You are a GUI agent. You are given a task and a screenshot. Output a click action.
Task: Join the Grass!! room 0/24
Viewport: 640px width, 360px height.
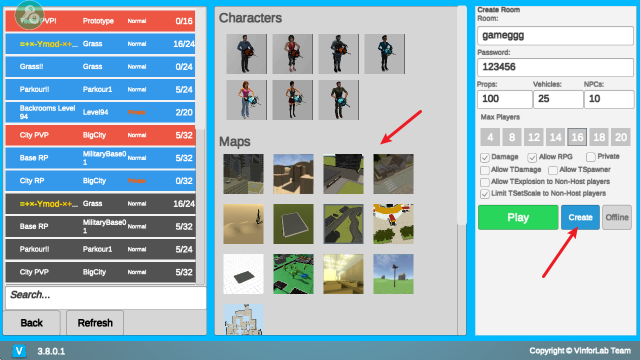pos(100,67)
